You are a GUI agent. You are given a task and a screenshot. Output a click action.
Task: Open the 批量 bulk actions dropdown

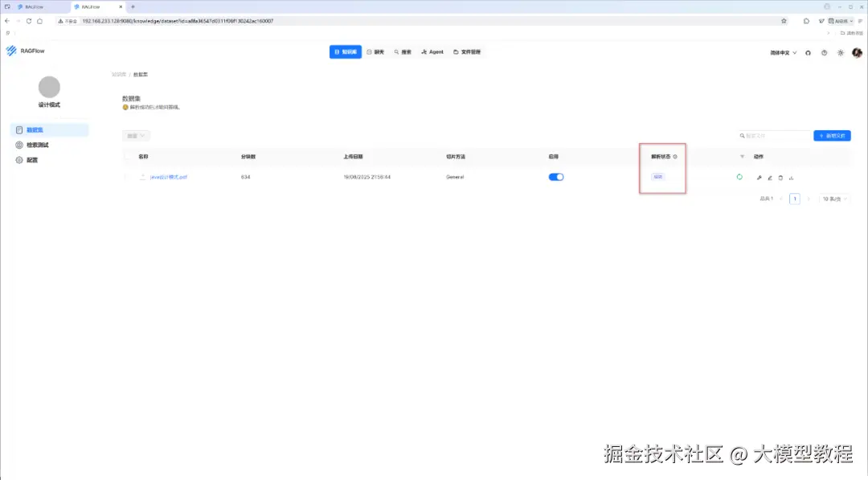(136, 136)
